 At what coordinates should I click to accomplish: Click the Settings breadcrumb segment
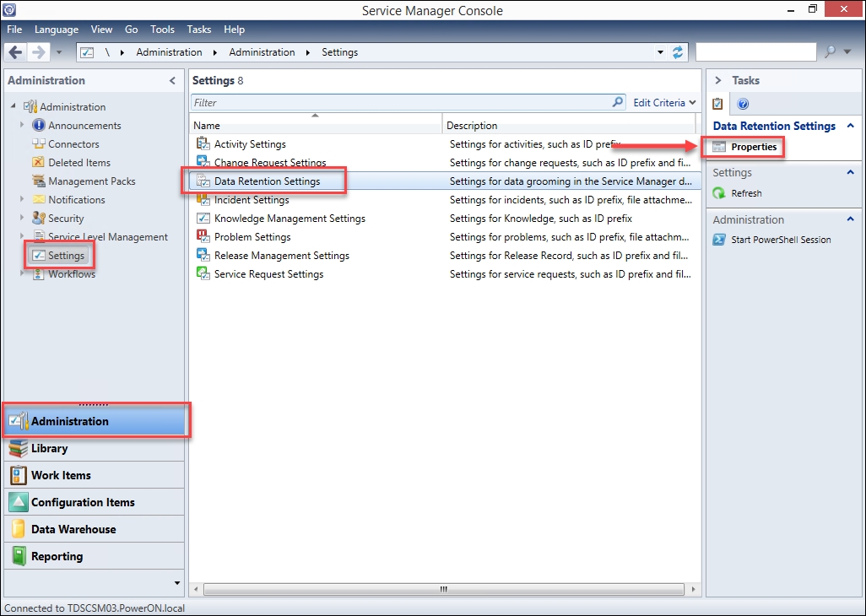(339, 52)
